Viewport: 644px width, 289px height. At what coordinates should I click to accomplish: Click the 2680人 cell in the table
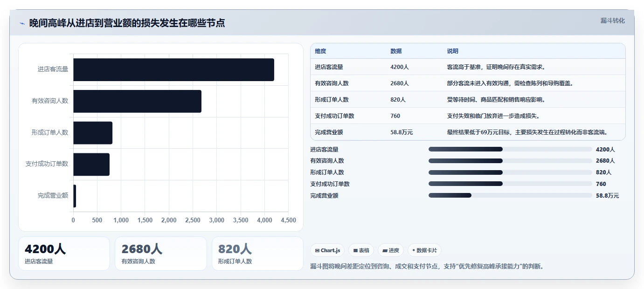click(400, 83)
